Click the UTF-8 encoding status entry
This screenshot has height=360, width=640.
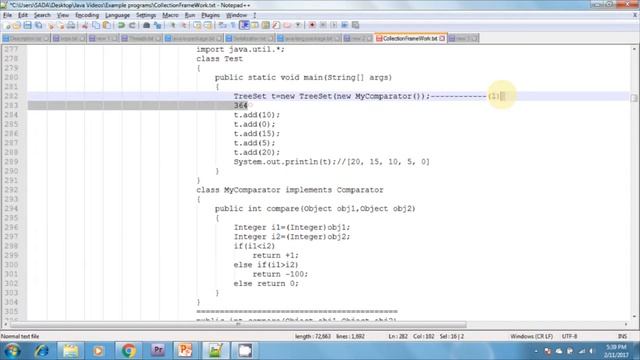pos(569,336)
